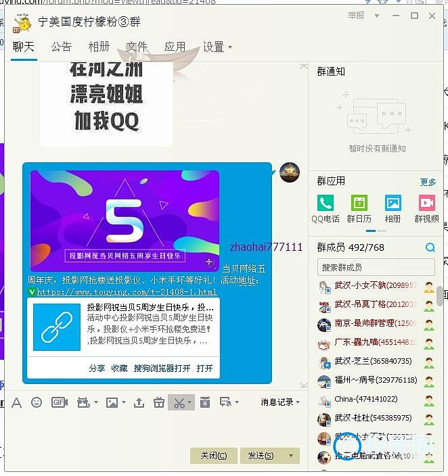The height and width of the screenshot is (476, 448).
Task: Switch to the 相册 tab
Action: 99,47
